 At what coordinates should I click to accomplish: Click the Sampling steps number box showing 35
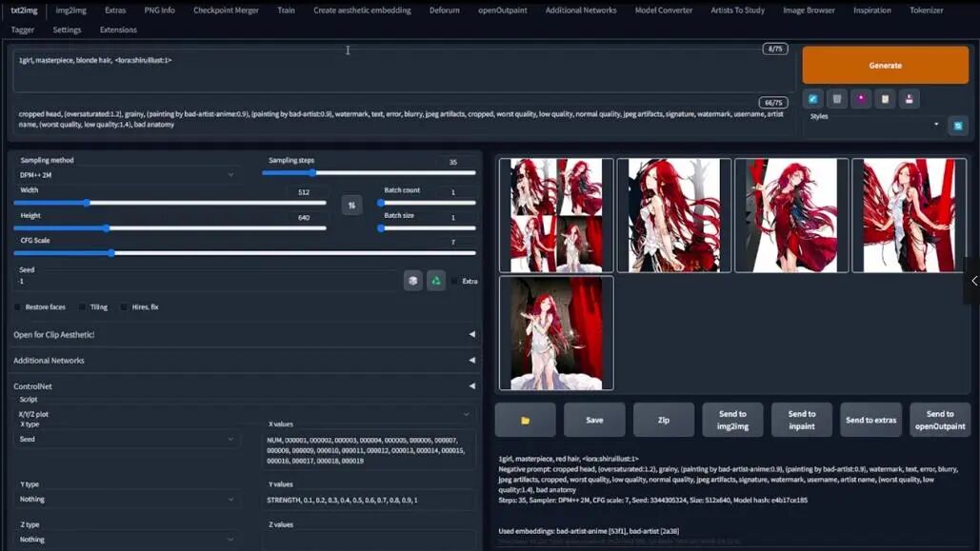[x=453, y=162]
